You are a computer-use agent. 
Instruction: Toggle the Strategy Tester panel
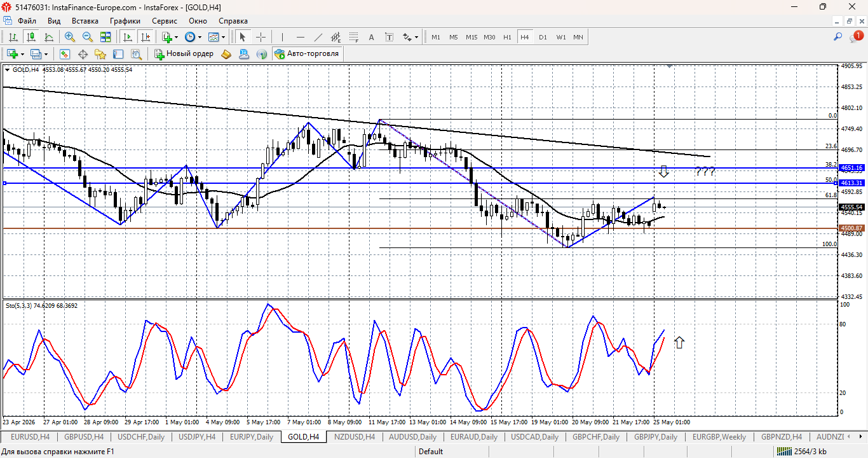pos(136,54)
